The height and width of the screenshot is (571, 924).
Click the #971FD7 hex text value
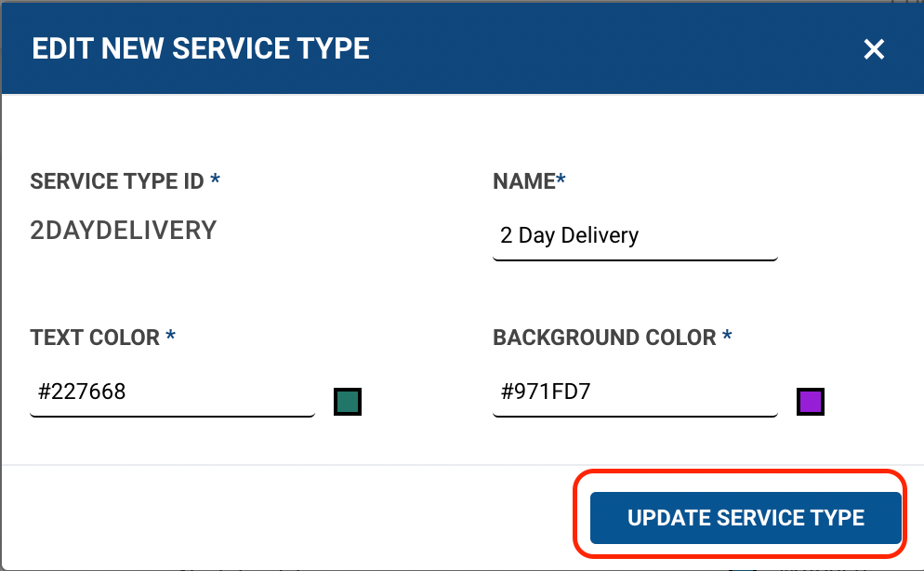point(546,393)
